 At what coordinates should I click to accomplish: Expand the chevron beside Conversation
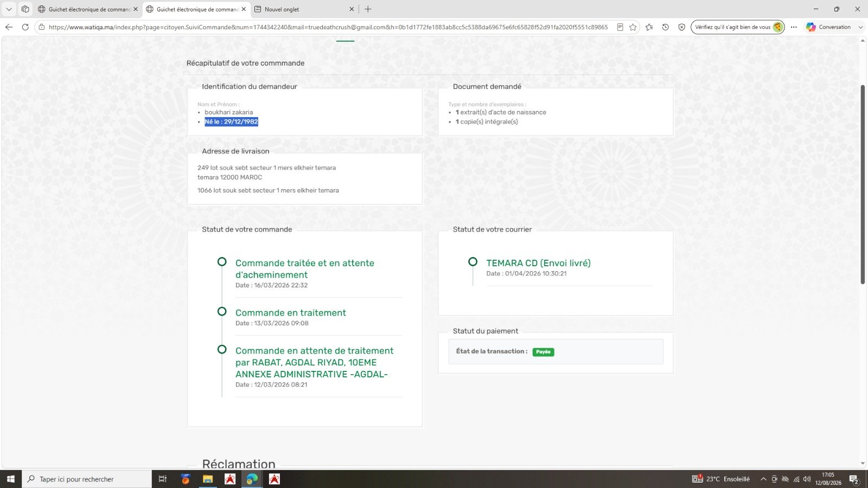coord(860,27)
